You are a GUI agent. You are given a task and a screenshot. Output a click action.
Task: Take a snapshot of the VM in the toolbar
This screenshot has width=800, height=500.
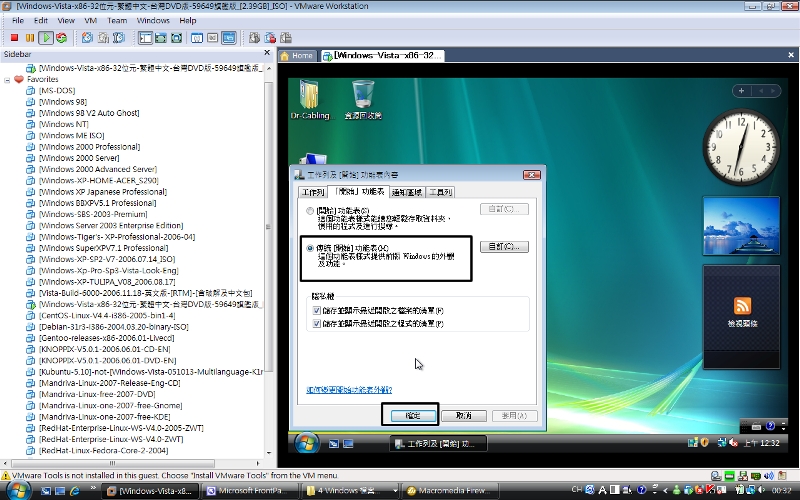click(87, 38)
